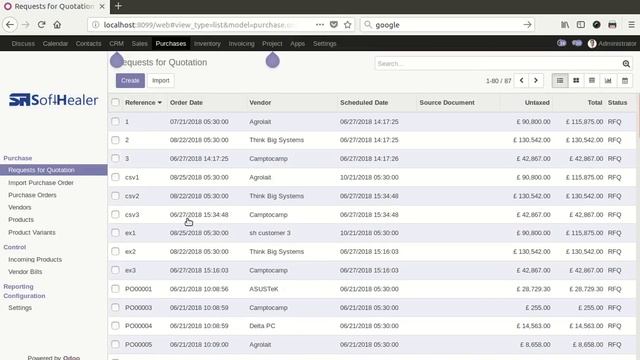
Task: Submit search with the arrow icon
Action: click(527, 25)
